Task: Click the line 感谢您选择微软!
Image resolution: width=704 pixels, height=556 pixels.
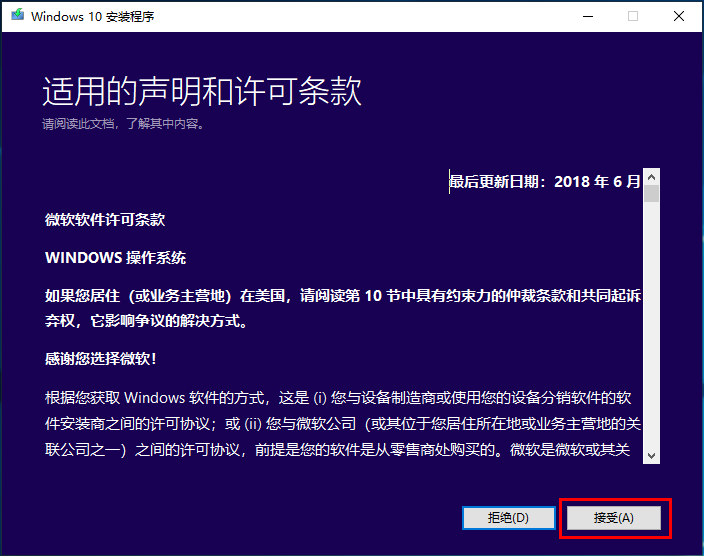Action: pyautogui.click(x=101, y=359)
